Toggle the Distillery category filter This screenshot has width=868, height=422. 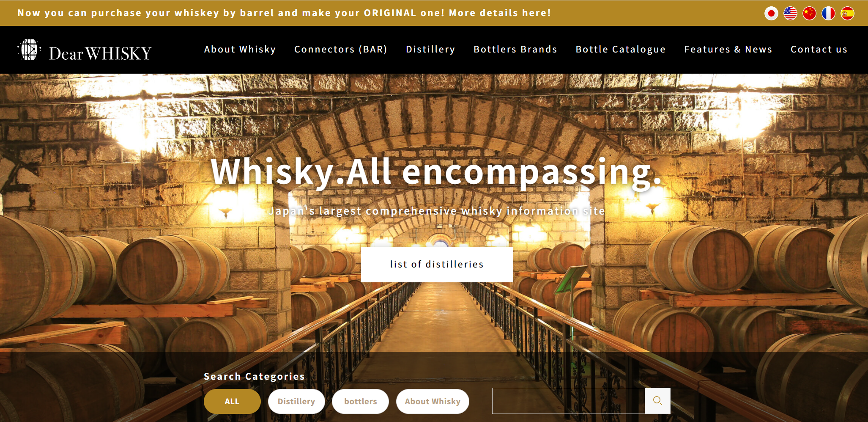pos(296,401)
